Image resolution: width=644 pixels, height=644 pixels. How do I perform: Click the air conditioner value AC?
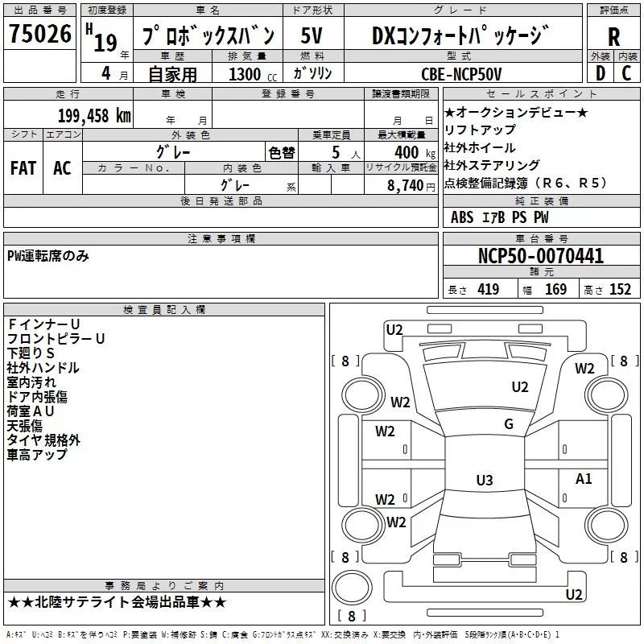pyautogui.click(x=63, y=168)
